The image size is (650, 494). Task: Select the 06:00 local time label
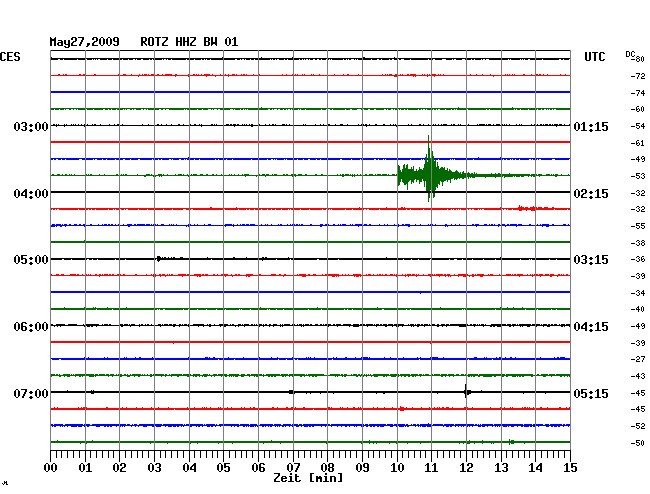(x=31, y=327)
